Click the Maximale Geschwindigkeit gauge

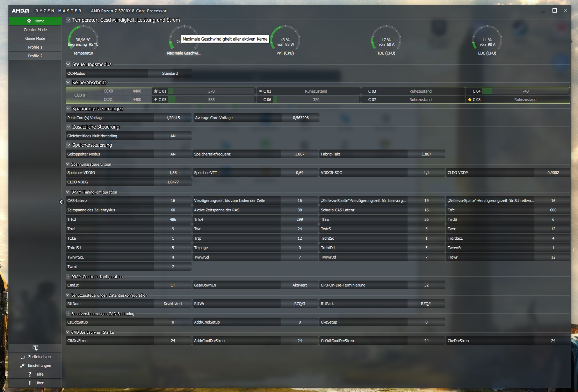pos(184,40)
